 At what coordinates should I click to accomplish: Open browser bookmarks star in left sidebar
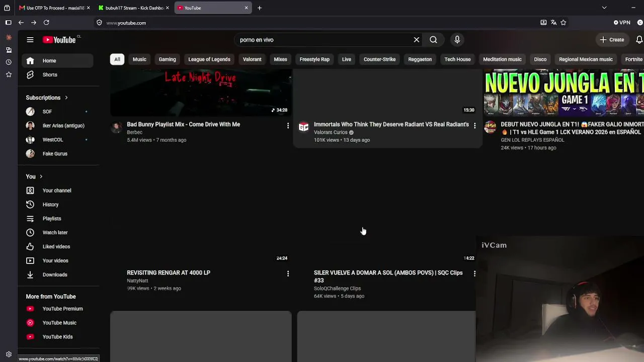pos(9,74)
